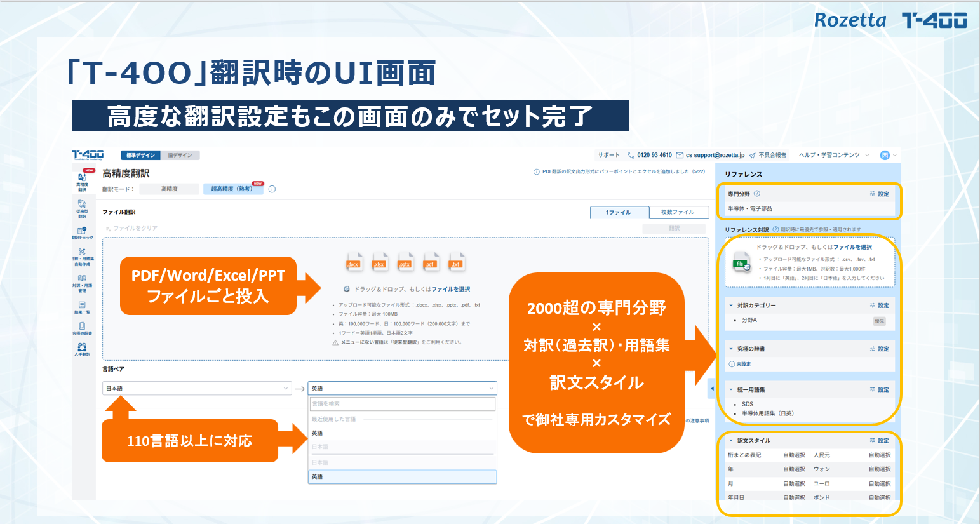This screenshot has height=524, width=980.
Task: Click the phone icon near 0120-93-4610
Action: pos(631,155)
